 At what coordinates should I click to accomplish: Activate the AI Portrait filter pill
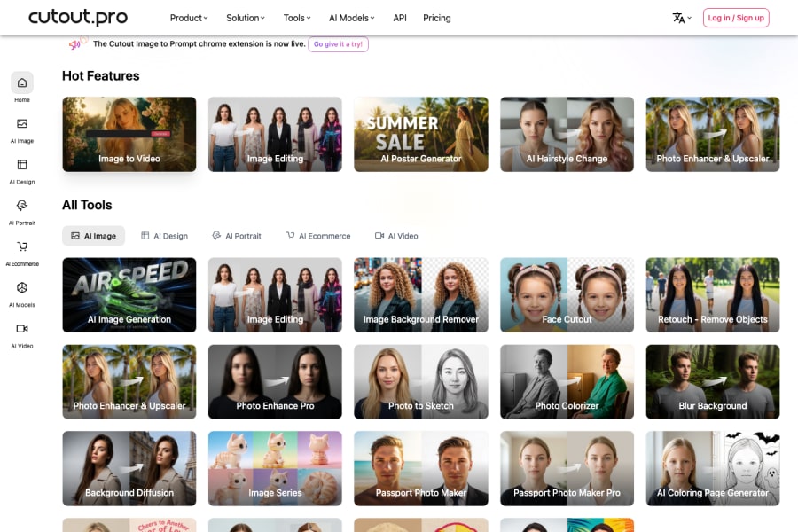pos(237,236)
